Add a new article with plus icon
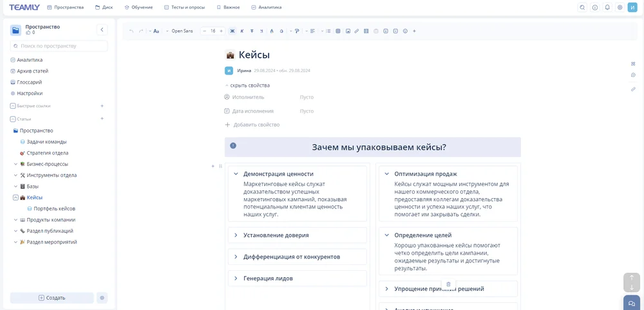Image resolution: width=644 pixels, height=310 pixels. (102, 118)
